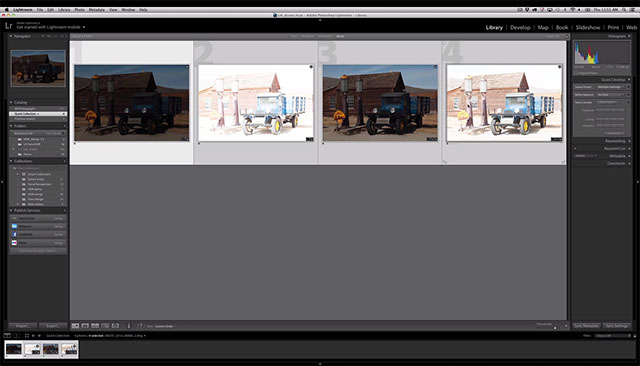
Task: Switch to Grid view in the toolbar
Action: pyautogui.click(x=76, y=326)
